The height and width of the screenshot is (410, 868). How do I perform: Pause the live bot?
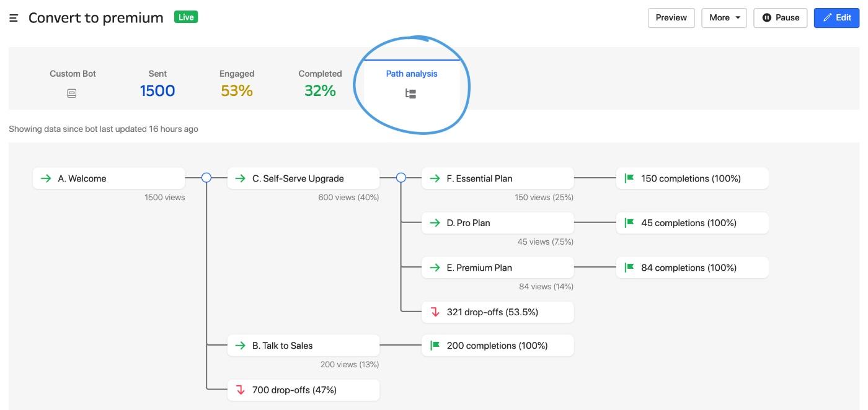coord(781,18)
